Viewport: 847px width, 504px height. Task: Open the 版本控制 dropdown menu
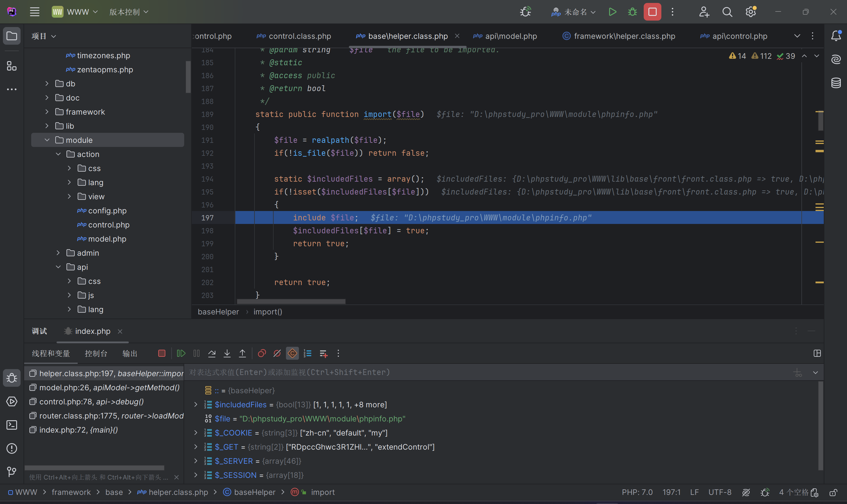click(x=129, y=12)
